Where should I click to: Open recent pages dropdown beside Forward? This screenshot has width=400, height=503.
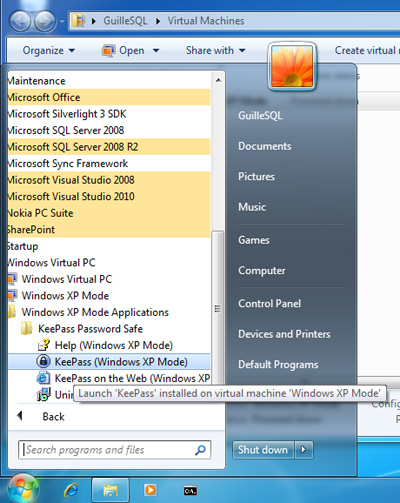point(62,22)
